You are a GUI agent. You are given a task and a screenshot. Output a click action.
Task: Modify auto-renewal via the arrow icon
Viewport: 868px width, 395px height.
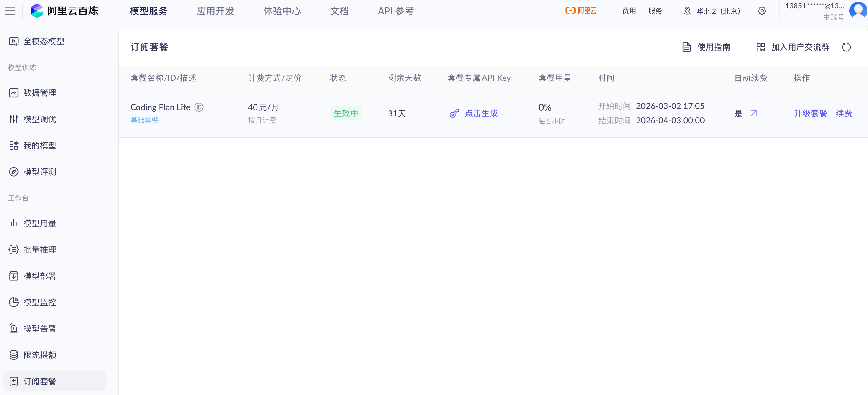tap(753, 113)
